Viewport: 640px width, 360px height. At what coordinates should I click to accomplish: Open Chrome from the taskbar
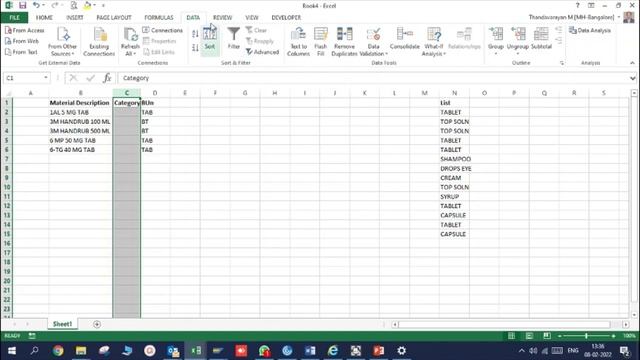coord(58,351)
